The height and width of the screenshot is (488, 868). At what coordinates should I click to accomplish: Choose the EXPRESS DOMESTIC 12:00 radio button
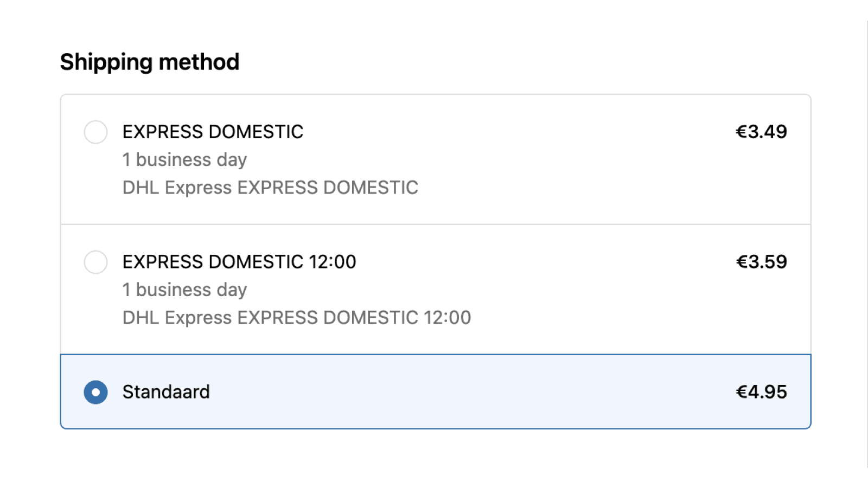coord(95,262)
